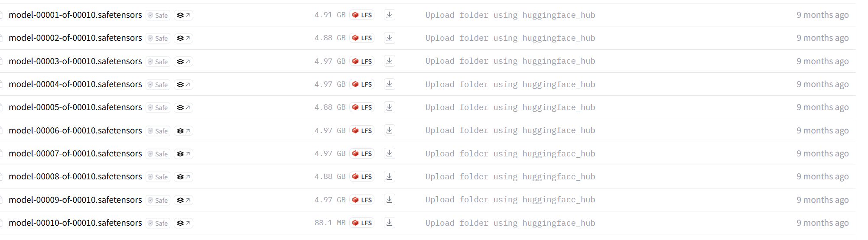Open tensor viewer icon for model-00006-of-00010
The image size is (868, 240).
coord(183,131)
